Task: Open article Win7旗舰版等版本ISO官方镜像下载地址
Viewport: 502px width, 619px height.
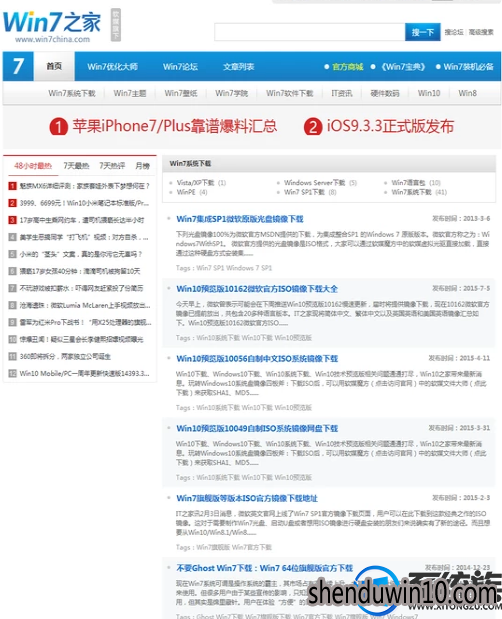Action: [247, 498]
